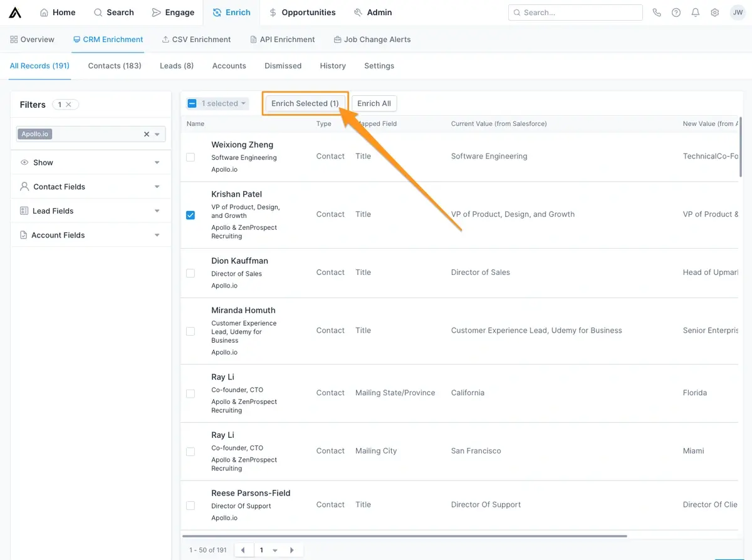This screenshot has height=560, width=752.
Task: Select the Dismissed tab
Action: tap(283, 66)
